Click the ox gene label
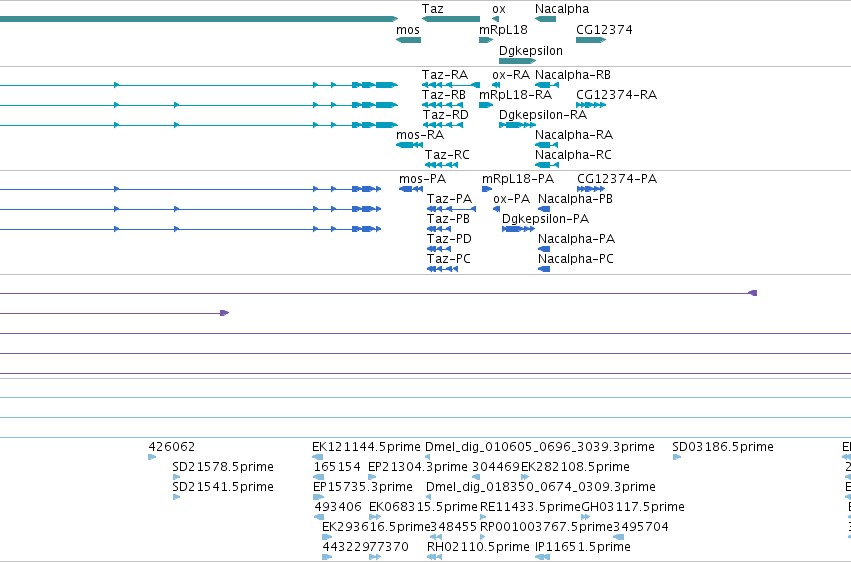The height and width of the screenshot is (562, 851). pos(499,9)
